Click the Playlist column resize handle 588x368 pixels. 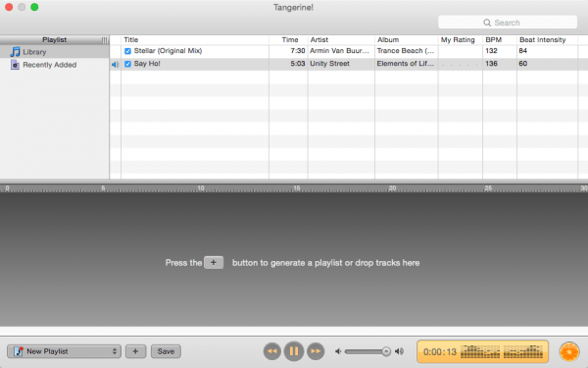[104, 40]
